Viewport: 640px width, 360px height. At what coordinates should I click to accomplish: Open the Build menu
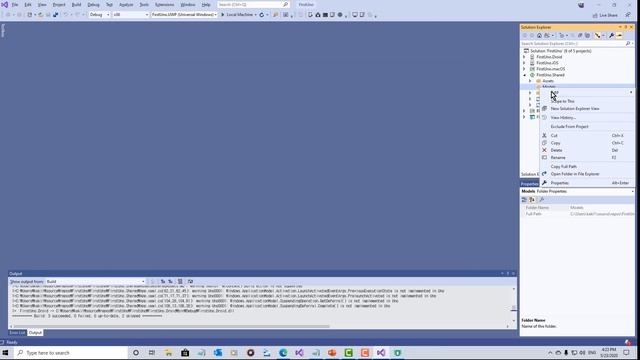(76, 4)
